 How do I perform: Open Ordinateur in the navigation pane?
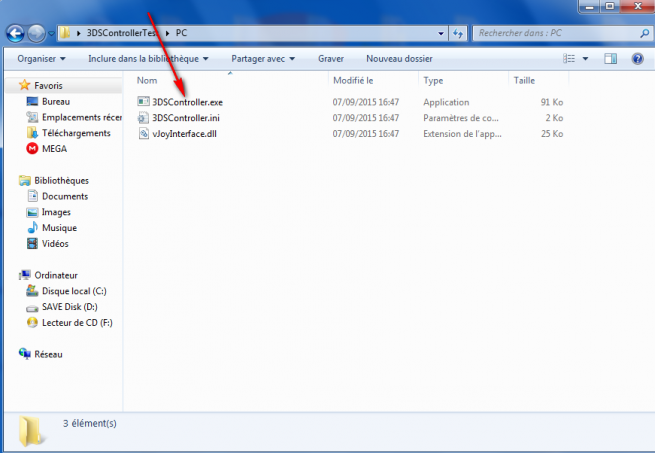pos(56,275)
